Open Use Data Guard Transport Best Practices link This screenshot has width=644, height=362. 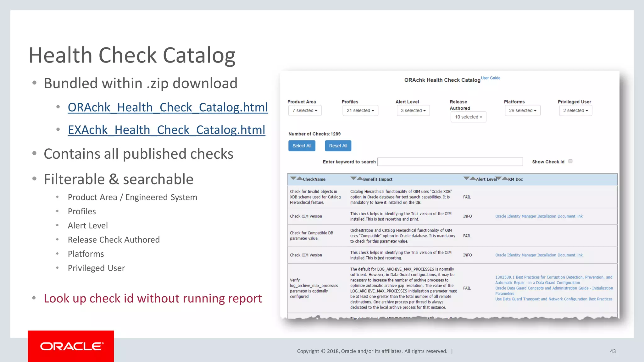(554, 299)
